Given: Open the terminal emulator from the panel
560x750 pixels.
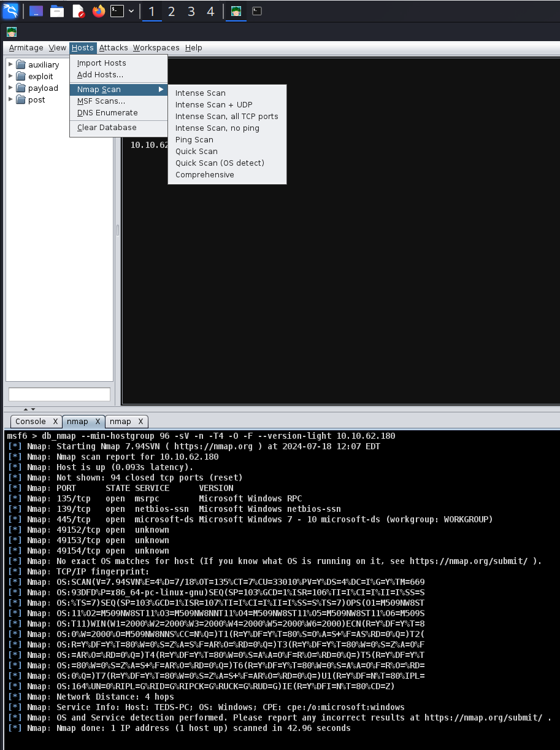Looking at the screenshot, I should click(x=117, y=11).
